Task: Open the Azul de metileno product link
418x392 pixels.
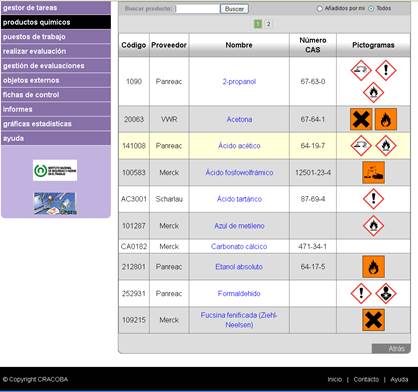Action: tap(239, 226)
